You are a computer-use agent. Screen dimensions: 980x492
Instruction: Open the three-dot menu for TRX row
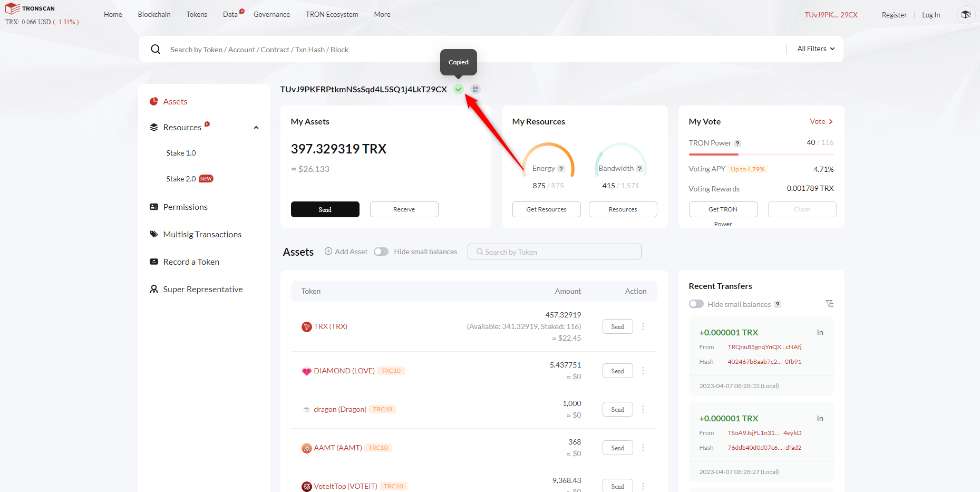(643, 326)
